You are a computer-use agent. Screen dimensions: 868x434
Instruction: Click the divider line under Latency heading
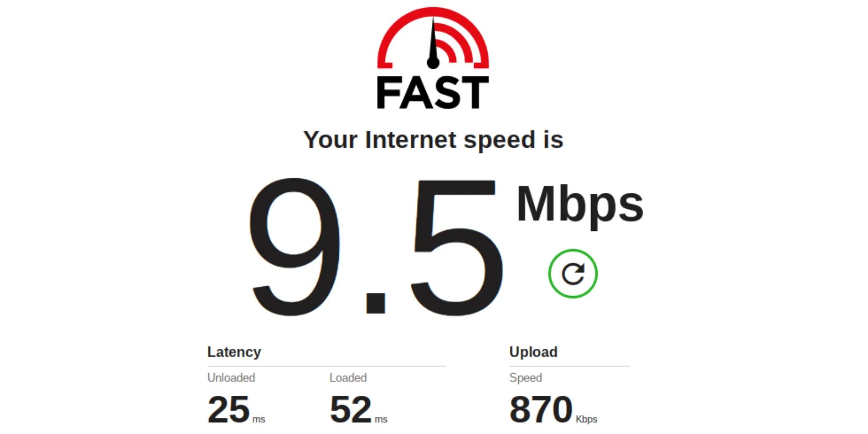[x=327, y=366]
